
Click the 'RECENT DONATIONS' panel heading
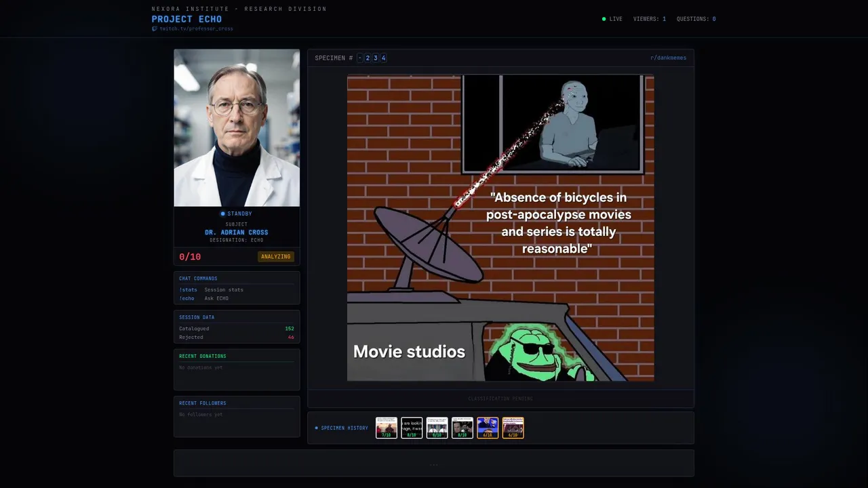tap(203, 356)
